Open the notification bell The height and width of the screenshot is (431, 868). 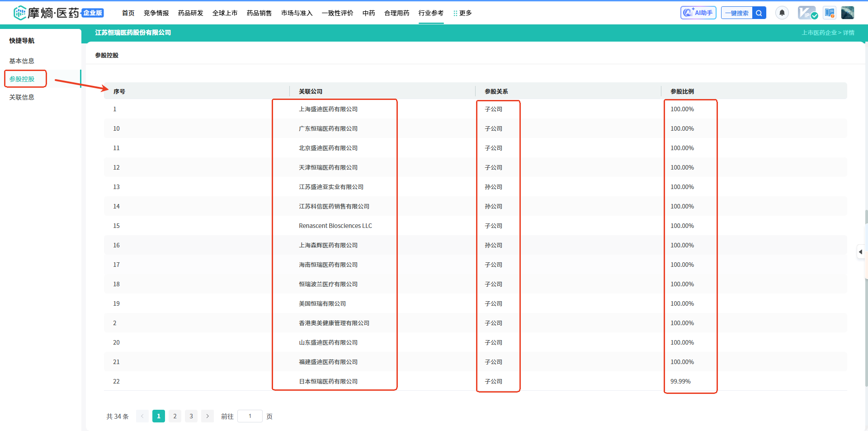point(782,13)
